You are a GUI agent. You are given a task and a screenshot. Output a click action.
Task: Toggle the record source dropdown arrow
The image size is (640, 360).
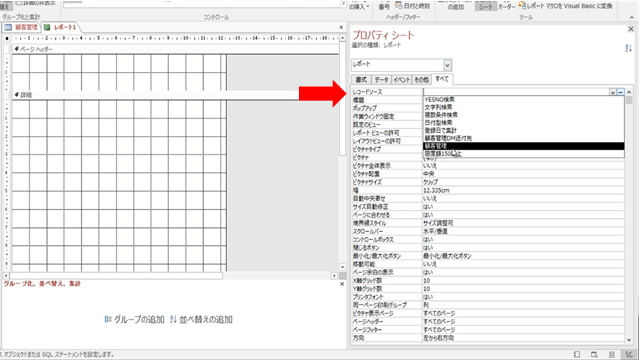click(613, 92)
